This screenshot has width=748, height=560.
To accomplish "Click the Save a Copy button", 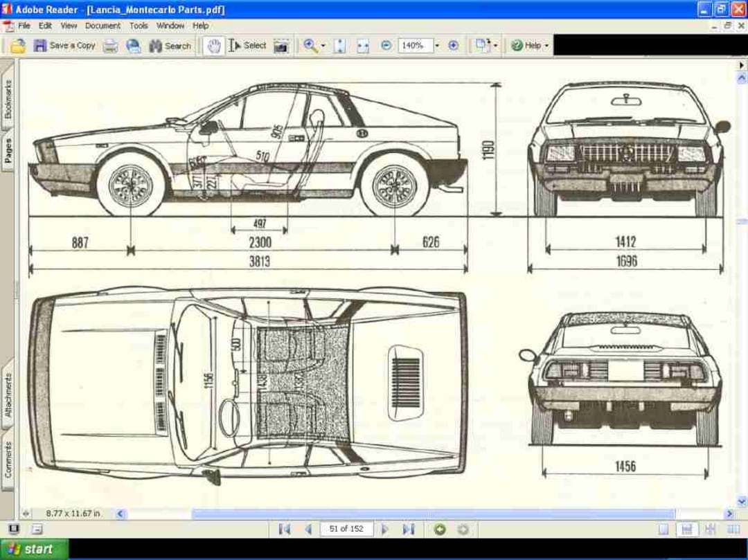I will click(x=66, y=46).
